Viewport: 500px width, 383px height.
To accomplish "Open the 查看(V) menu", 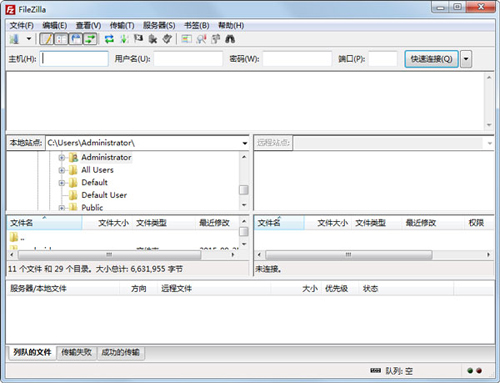I will (88, 25).
